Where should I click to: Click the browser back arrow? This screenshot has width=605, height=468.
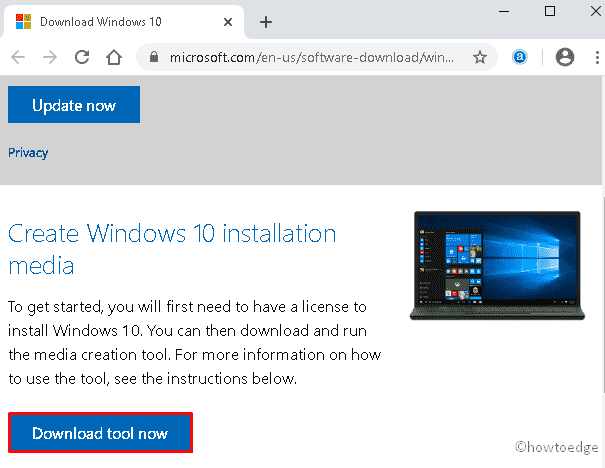click(18, 57)
